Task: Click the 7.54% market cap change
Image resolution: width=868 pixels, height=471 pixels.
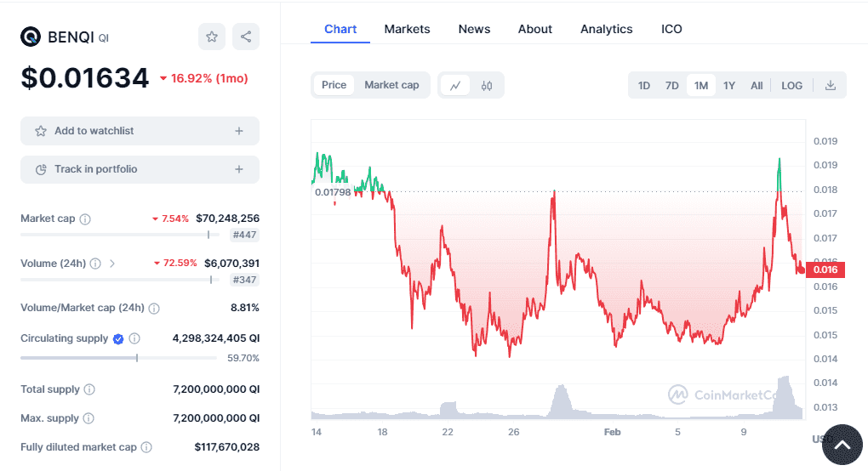Action: pos(175,218)
